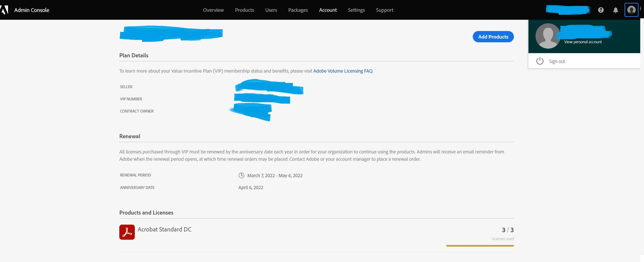Click the renewal period clock icon
The height and width of the screenshot is (262, 644).
(x=241, y=176)
